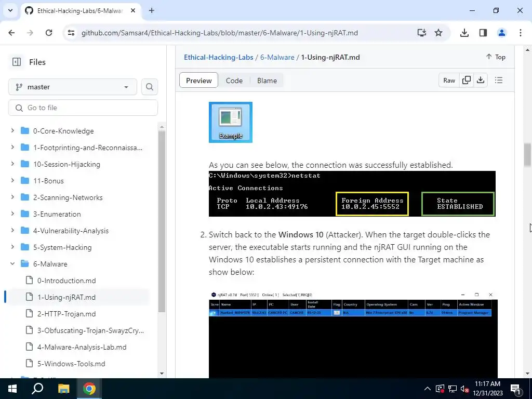Expand the 10-Session-Hijacking folder

coord(12,164)
